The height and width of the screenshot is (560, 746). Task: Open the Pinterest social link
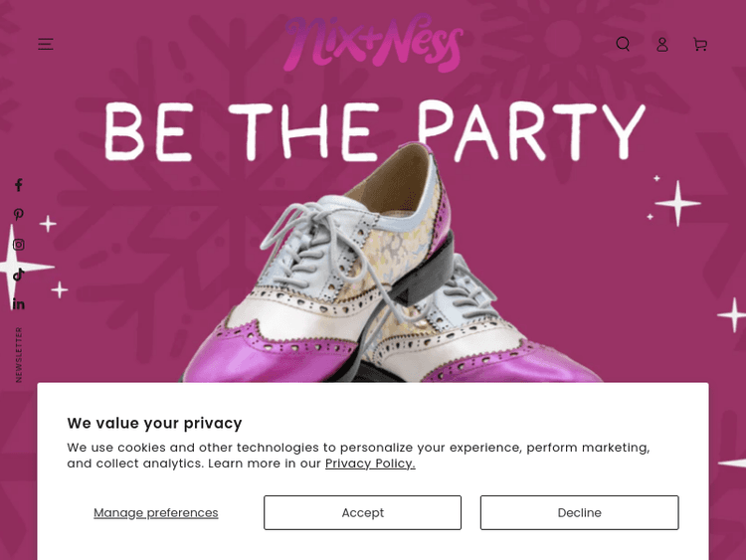[x=18, y=215]
